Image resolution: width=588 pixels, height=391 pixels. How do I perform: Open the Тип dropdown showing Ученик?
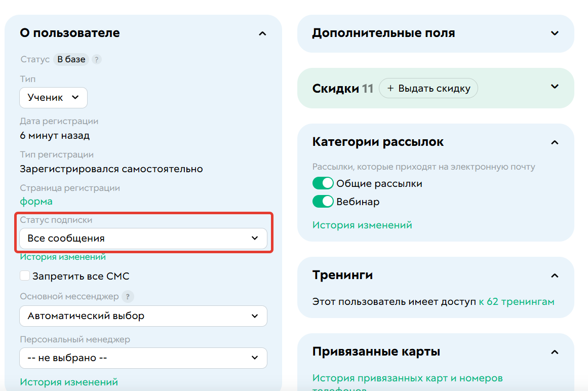pyautogui.click(x=53, y=97)
